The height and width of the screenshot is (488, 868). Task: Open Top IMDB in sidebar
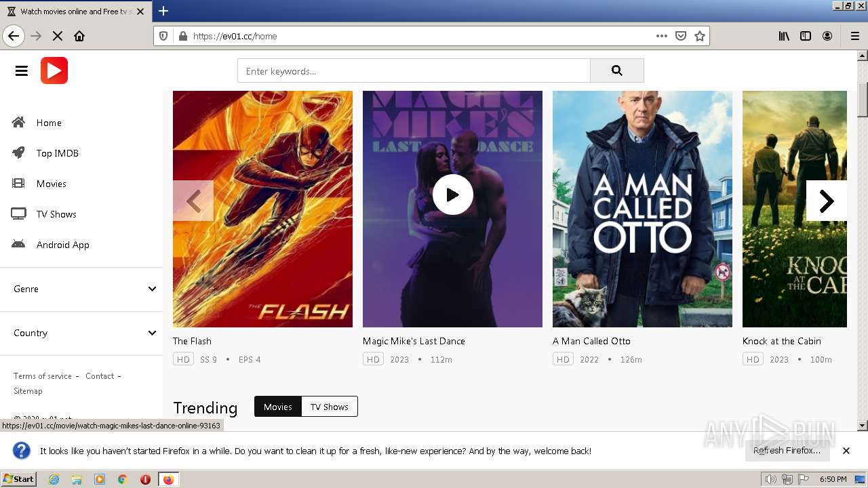[58, 153]
